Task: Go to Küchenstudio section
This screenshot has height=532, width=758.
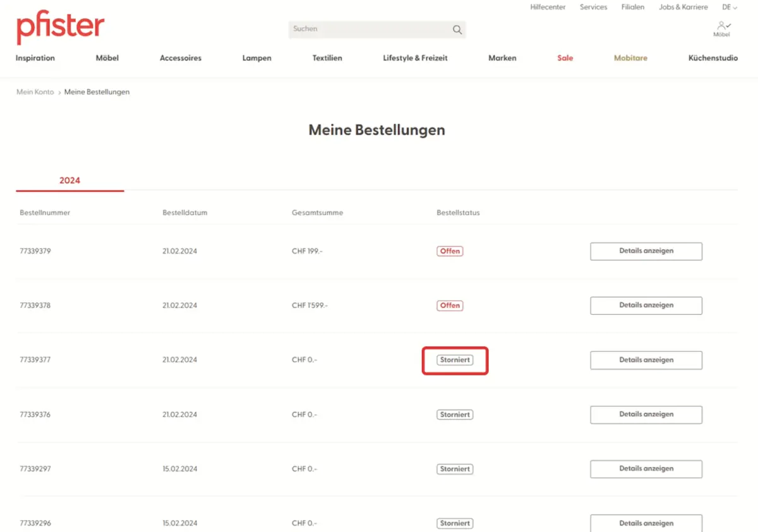Action: (713, 58)
